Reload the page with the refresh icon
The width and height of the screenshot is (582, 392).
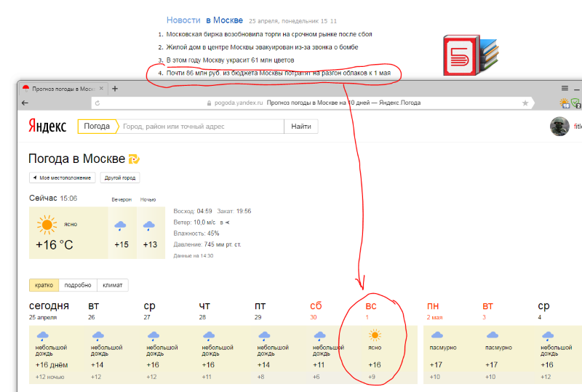(x=97, y=103)
